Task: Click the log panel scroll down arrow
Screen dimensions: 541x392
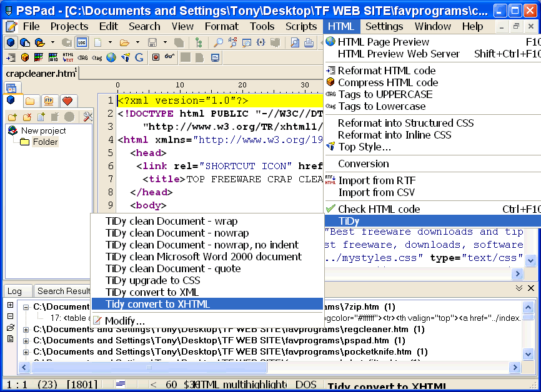Action: [529, 354]
